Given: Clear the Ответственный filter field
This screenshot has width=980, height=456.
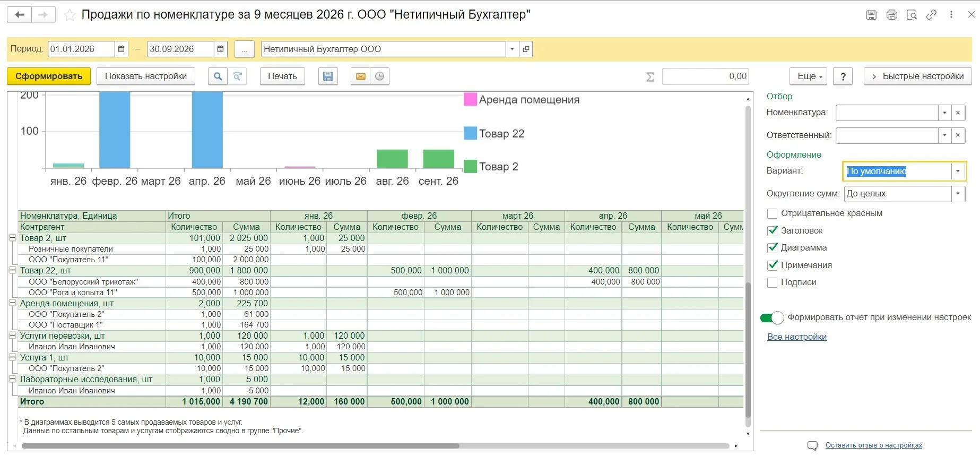Looking at the screenshot, I should (958, 135).
